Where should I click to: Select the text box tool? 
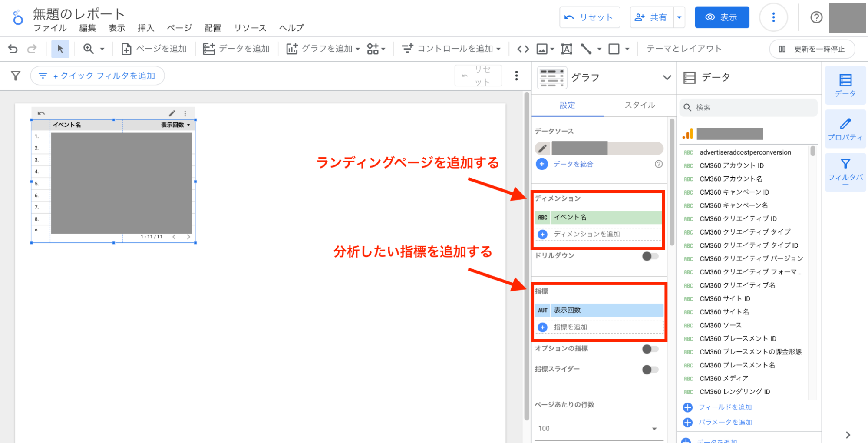coord(566,49)
